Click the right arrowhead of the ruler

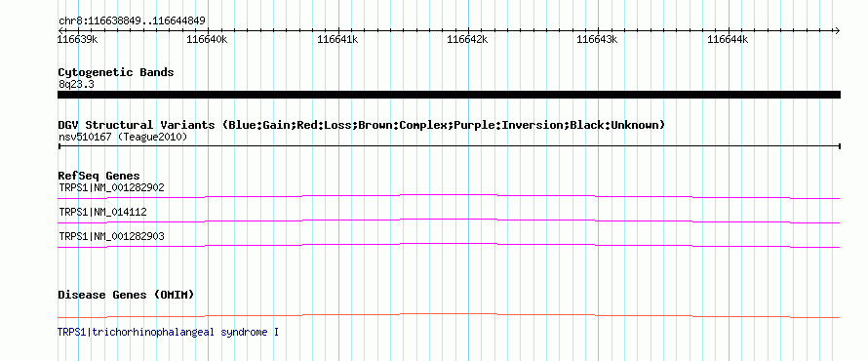[x=838, y=30]
